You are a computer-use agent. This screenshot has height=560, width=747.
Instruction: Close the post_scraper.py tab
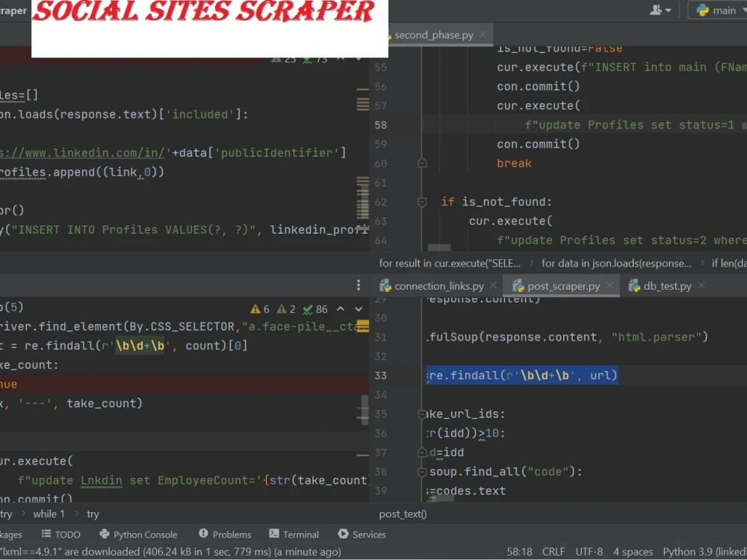pyautogui.click(x=610, y=285)
